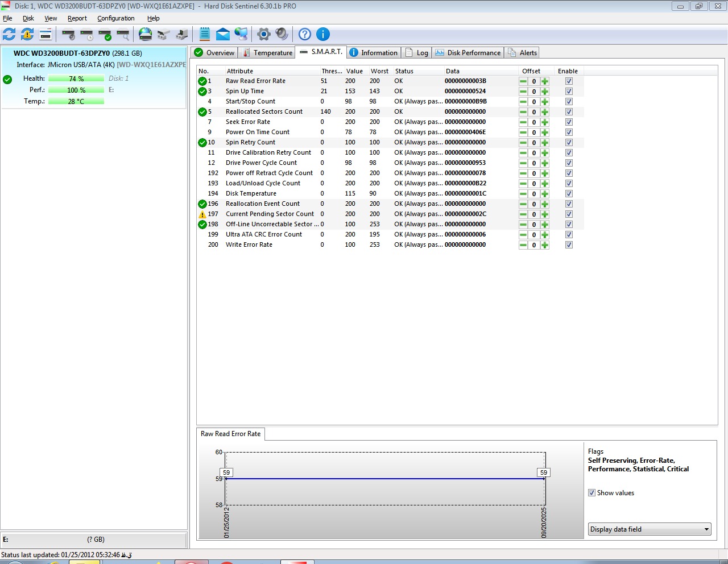
Task: Open the Display data field dropdown
Action: [x=650, y=529]
